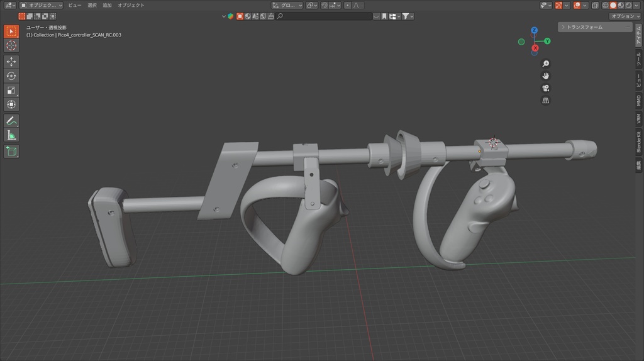Toggle snapping magnet icon
The image size is (644, 361).
[325, 5]
